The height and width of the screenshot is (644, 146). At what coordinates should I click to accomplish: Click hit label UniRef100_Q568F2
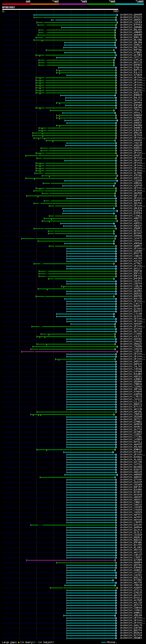[x=131, y=228]
